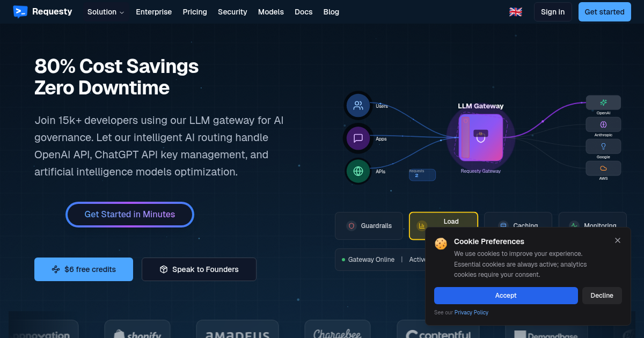This screenshot has width=644, height=338.
Task: Click Get Started in Minutes button
Action: 130,215
